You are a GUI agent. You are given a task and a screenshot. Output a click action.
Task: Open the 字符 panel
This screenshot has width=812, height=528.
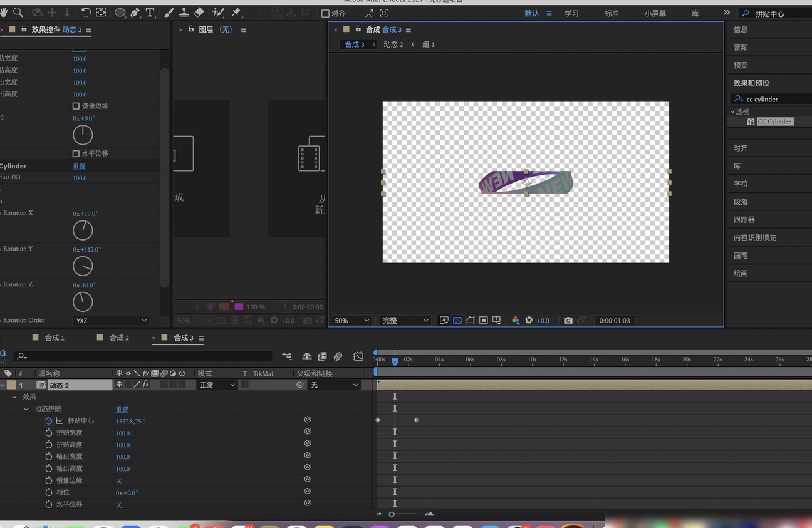(x=741, y=184)
